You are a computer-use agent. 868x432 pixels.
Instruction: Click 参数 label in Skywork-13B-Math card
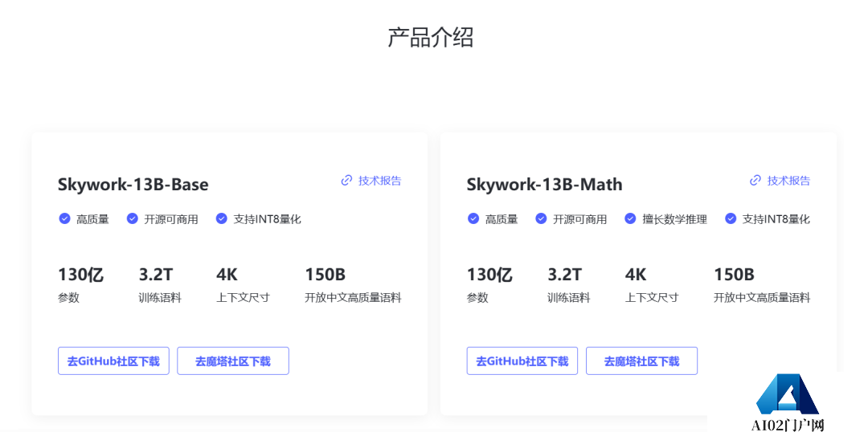477,298
